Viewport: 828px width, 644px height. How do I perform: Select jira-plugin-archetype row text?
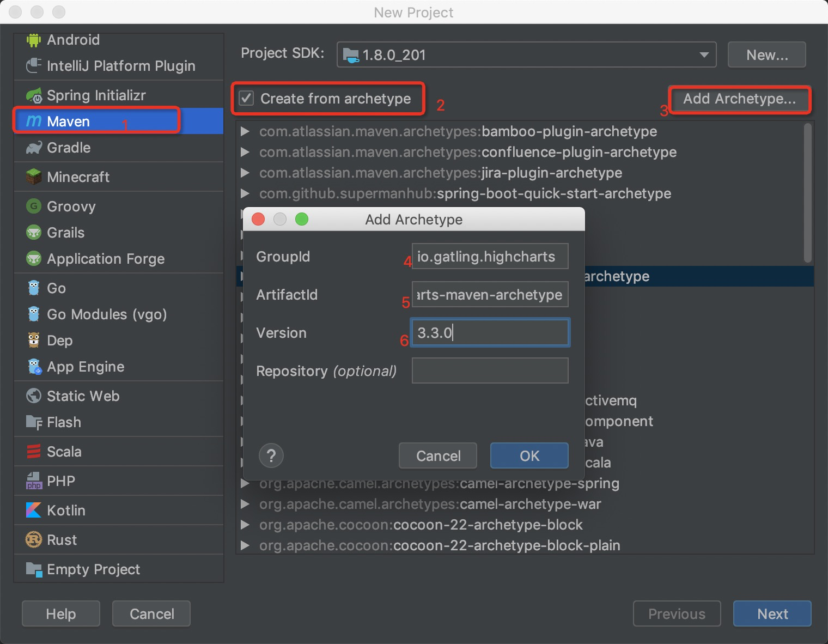[441, 173]
